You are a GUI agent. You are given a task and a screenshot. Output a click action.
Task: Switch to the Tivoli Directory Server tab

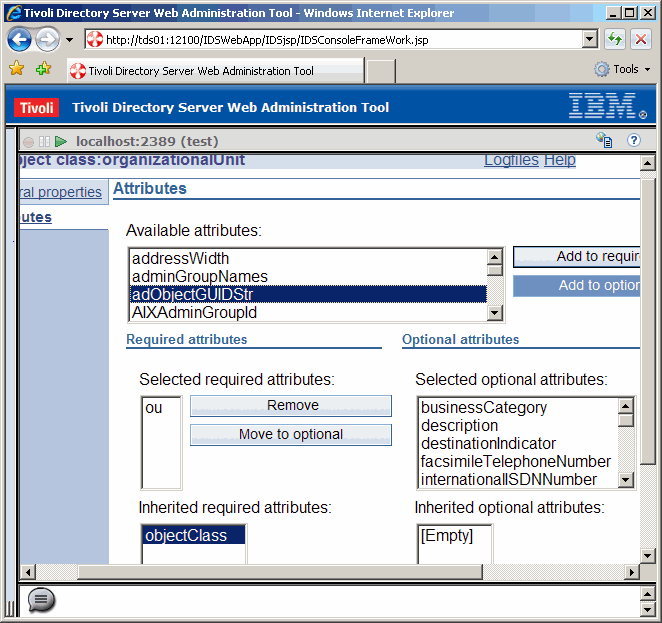click(x=200, y=71)
